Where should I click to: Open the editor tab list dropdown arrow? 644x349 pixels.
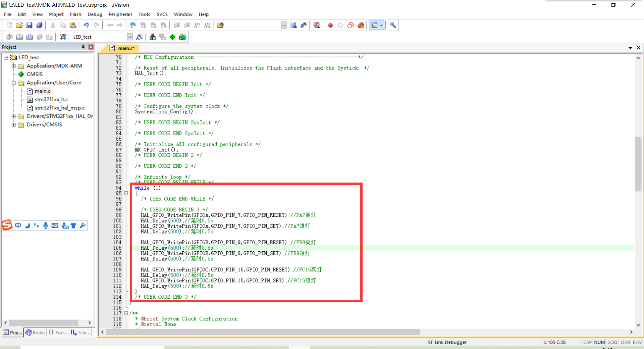click(x=630, y=48)
